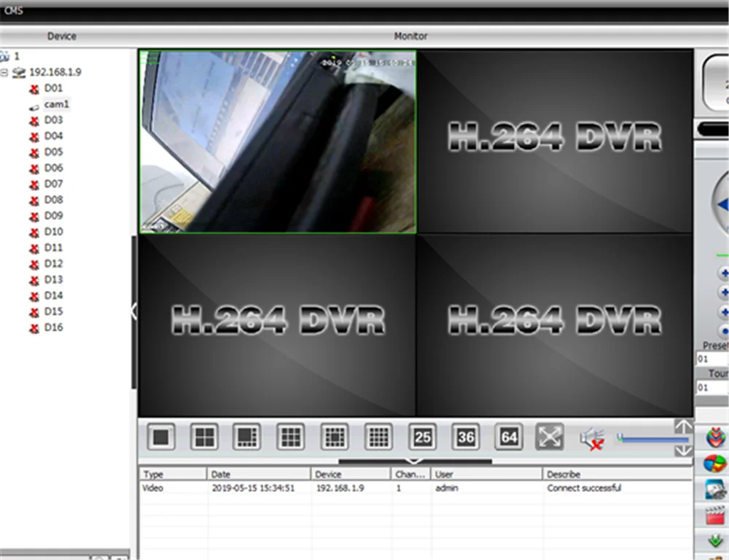Select channel D14 in device tree
729x560 pixels.
[x=53, y=295]
